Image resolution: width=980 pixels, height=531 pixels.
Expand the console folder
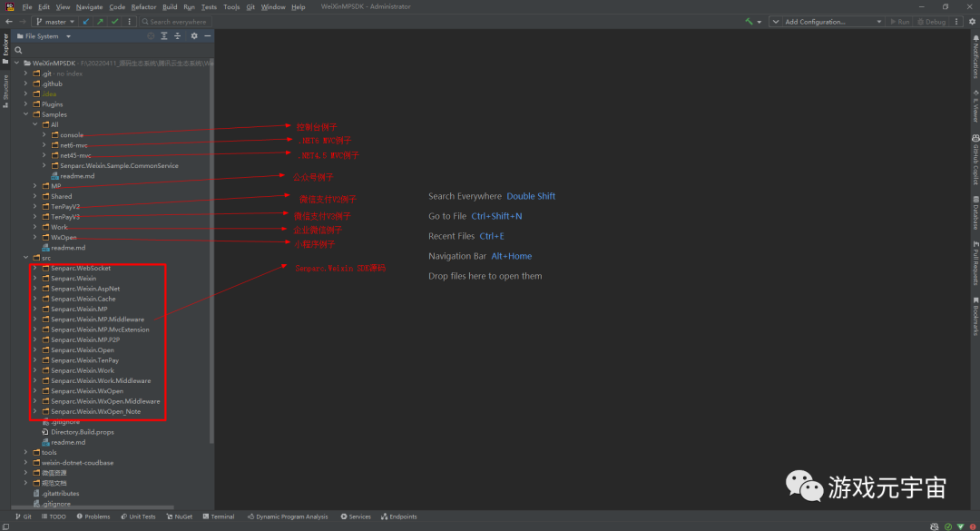(x=44, y=135)
